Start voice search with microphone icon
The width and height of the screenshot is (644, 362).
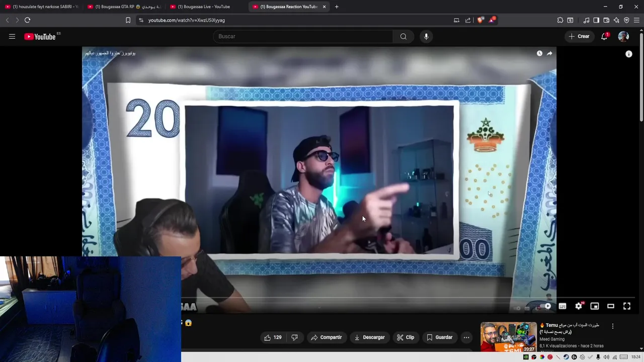tap(426, 36)
